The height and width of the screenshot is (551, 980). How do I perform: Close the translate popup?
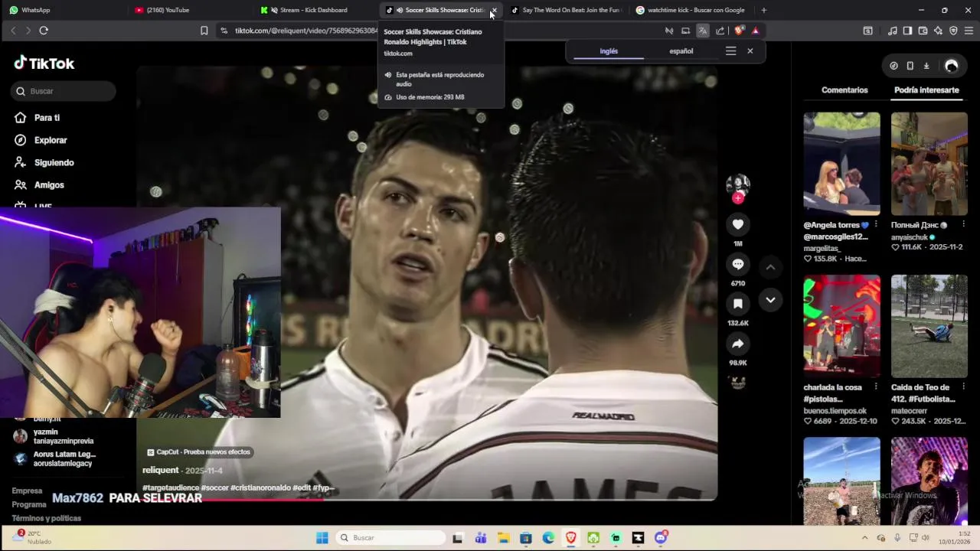click(x=750, y=51)
